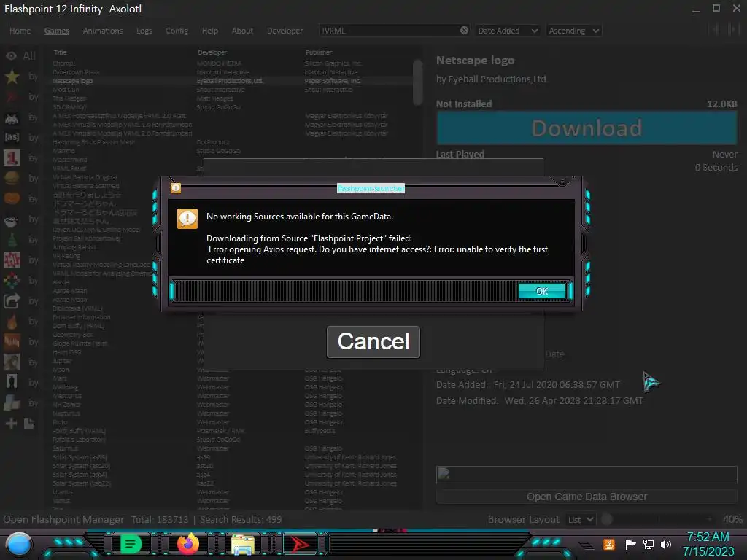747x560 pixels.
Task: Select the red splatter playlist icon
Action: tap(12, 260)
